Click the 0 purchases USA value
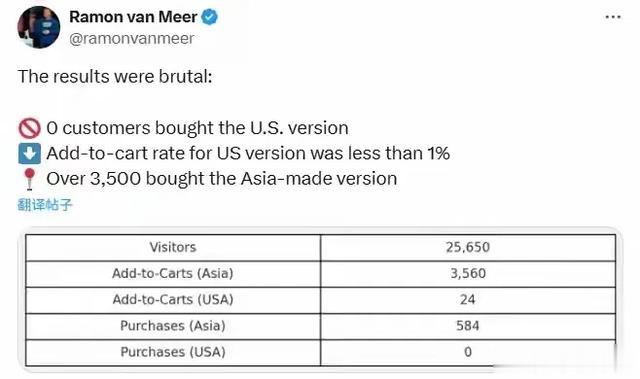Image resolution: width=640 pixels, height=379 pixels. pos(468,352)
